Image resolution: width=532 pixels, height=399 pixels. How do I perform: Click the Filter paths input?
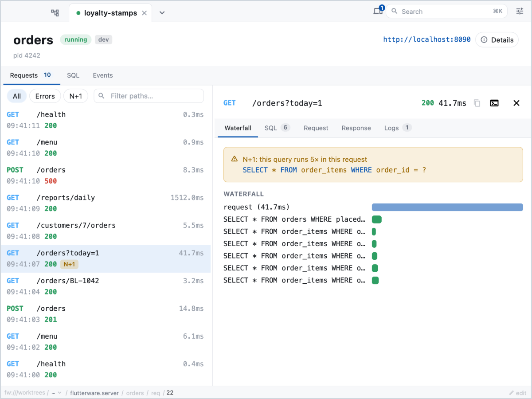pyautogui.click(x=149, y=96)
